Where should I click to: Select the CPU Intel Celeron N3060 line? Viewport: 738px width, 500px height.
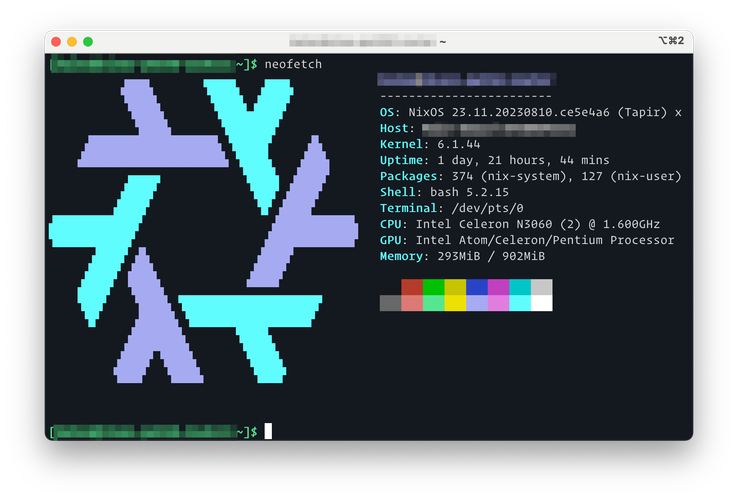[520, 224]
